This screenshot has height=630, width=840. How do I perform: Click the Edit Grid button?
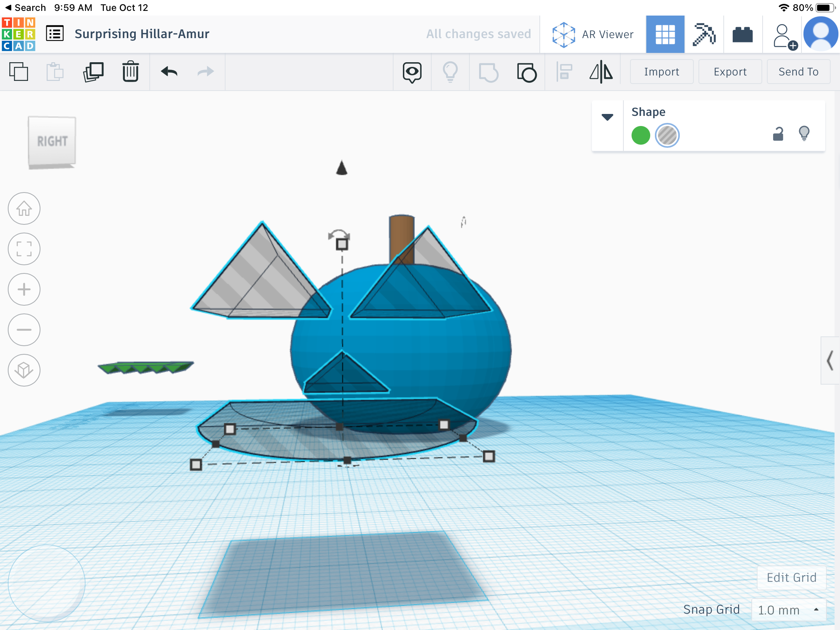pyautogui.click(x=791, y=577)
